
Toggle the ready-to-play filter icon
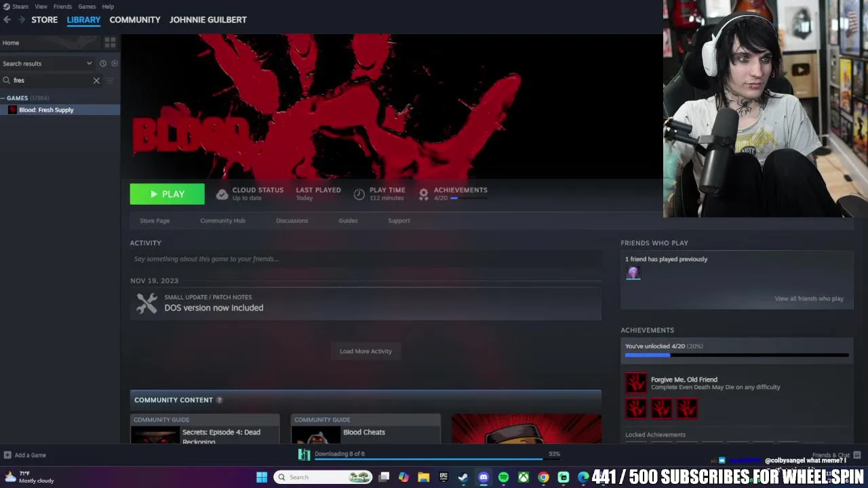114,63
